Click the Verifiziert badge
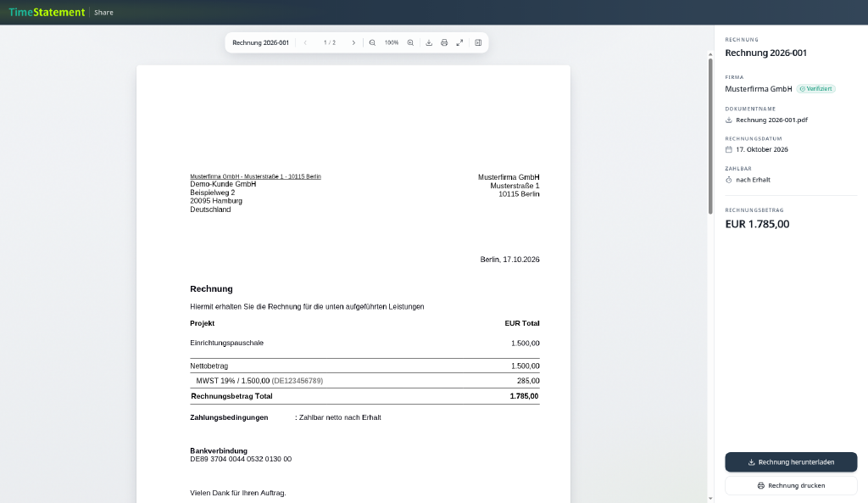Image resolution: width=868 pixels, height=503 pixels. 816,88
